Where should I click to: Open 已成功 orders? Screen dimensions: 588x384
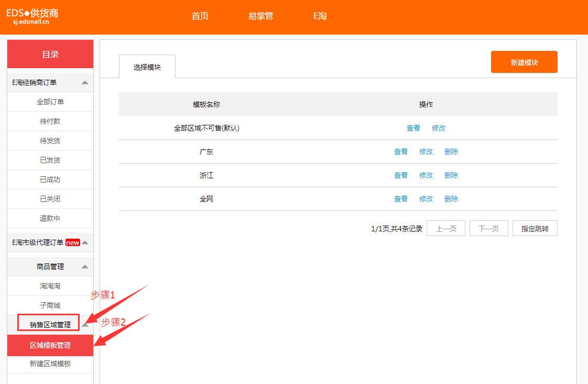(50, 179)
